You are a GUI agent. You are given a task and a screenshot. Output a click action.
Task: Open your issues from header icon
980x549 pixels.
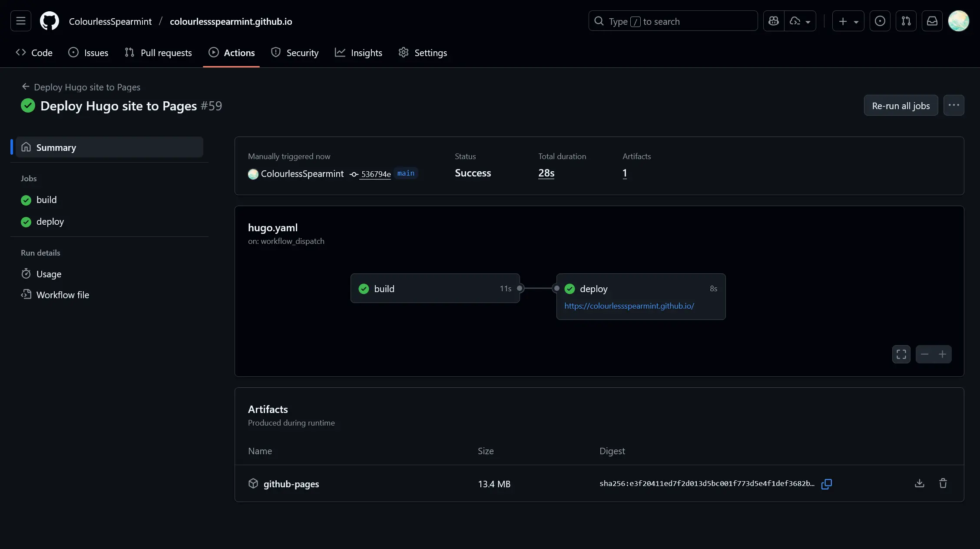point(880,21)
